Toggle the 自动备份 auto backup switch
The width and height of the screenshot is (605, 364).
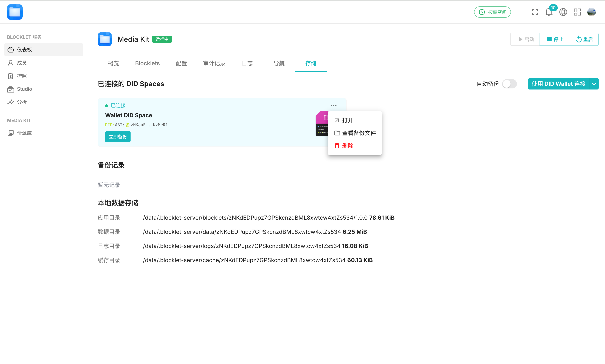point(509,84)
